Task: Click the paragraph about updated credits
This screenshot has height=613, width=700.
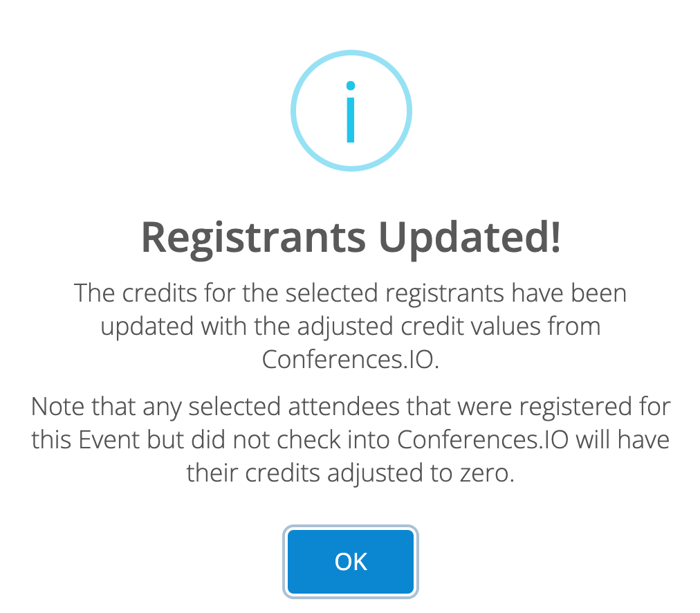Action: 351,326
